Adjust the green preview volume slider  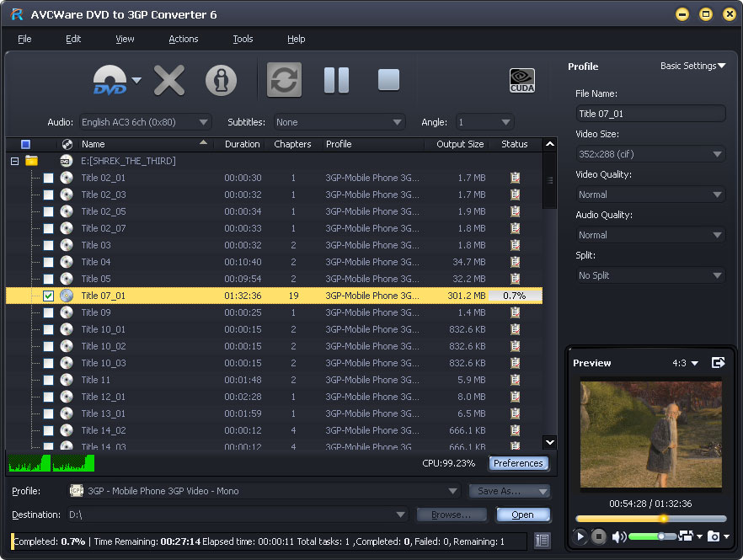pyautogui.click(x=653, y=536)
